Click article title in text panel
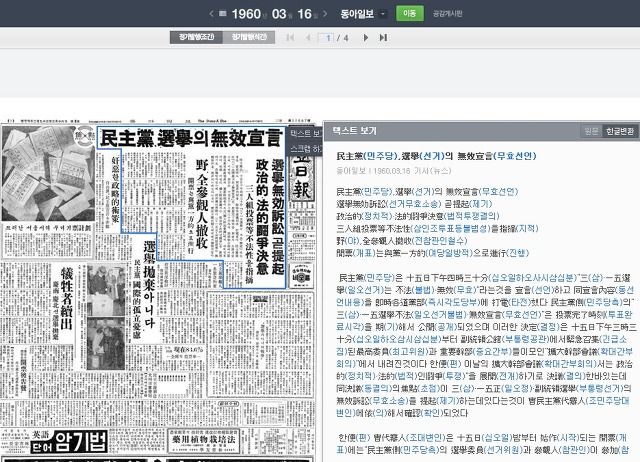Screen dimensions: 640x462 (x=436, y=156)
